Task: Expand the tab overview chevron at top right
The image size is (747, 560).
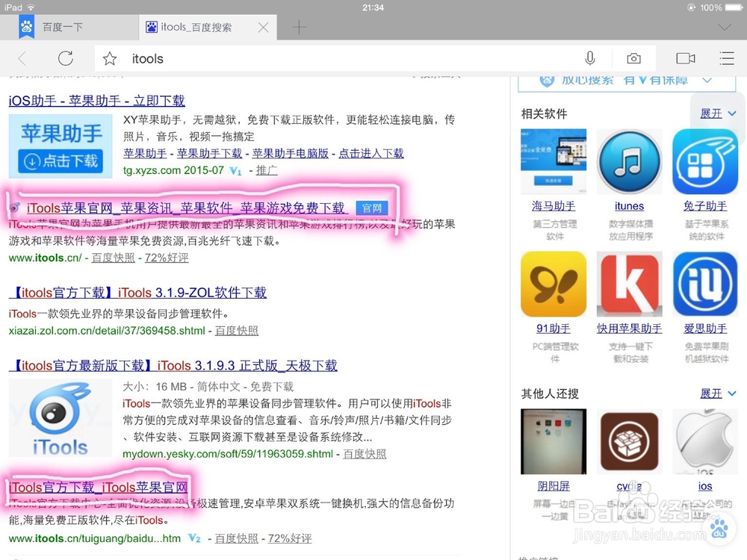Action: 724,27
